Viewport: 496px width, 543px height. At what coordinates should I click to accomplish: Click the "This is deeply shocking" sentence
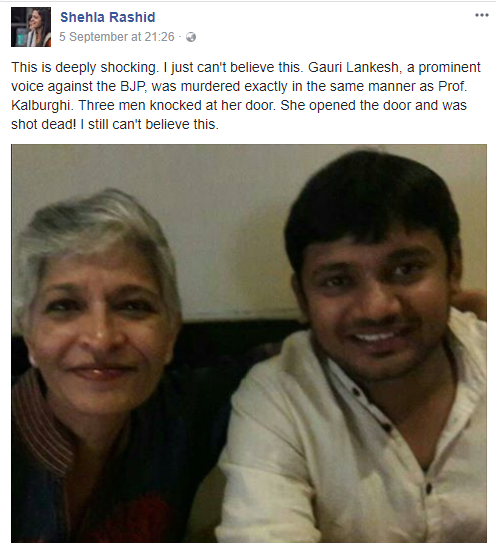coord(85,67)
